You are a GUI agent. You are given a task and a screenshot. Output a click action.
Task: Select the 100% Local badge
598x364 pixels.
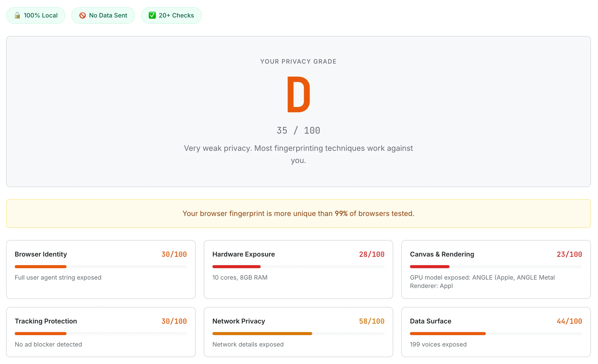[x=36, y=15]
